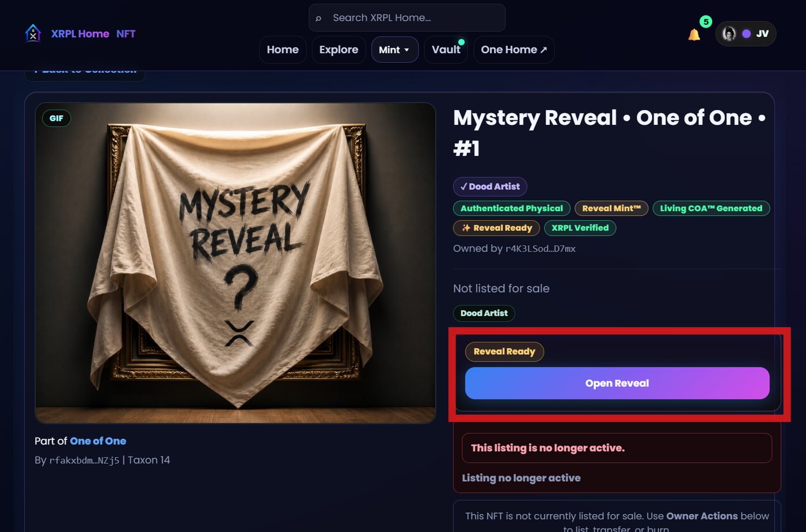Click the Dood Artist verified badge
The image size is (806, 532).
click(490, 187)
